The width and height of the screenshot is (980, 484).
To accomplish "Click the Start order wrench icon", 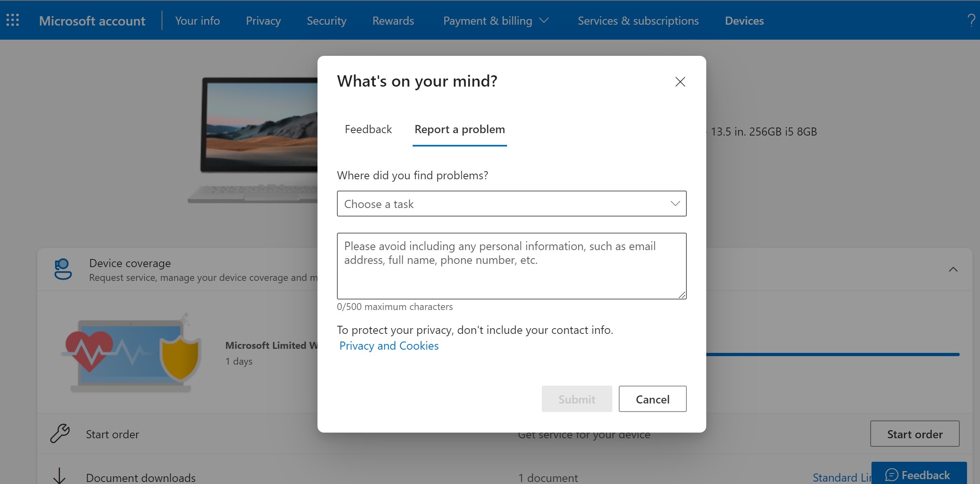I will coord(60,433).
